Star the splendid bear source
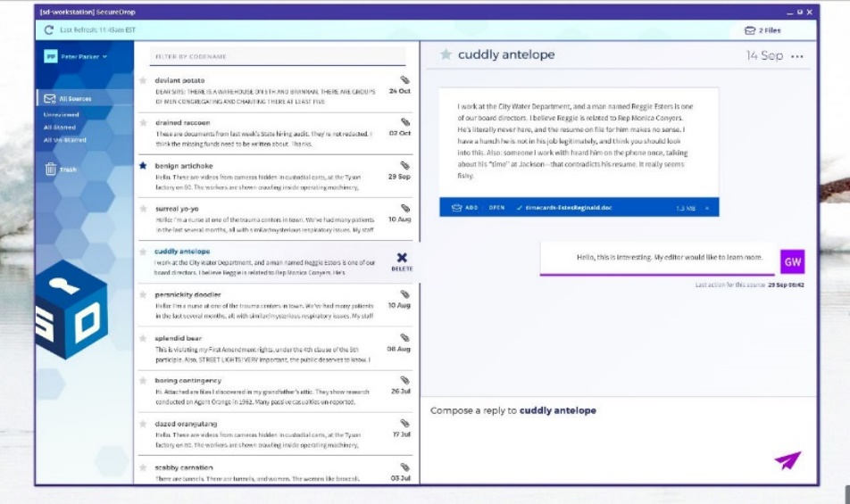This screenshot has height=504, width=850. [143, 338]
